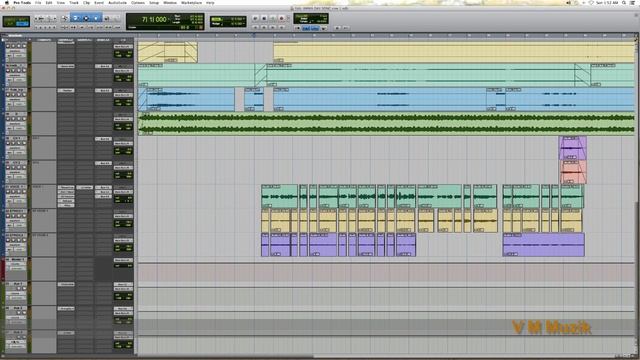The height and width of the screenshot is (360, 640).
Task: Select the Trim tool
Action: click(75, 18)
